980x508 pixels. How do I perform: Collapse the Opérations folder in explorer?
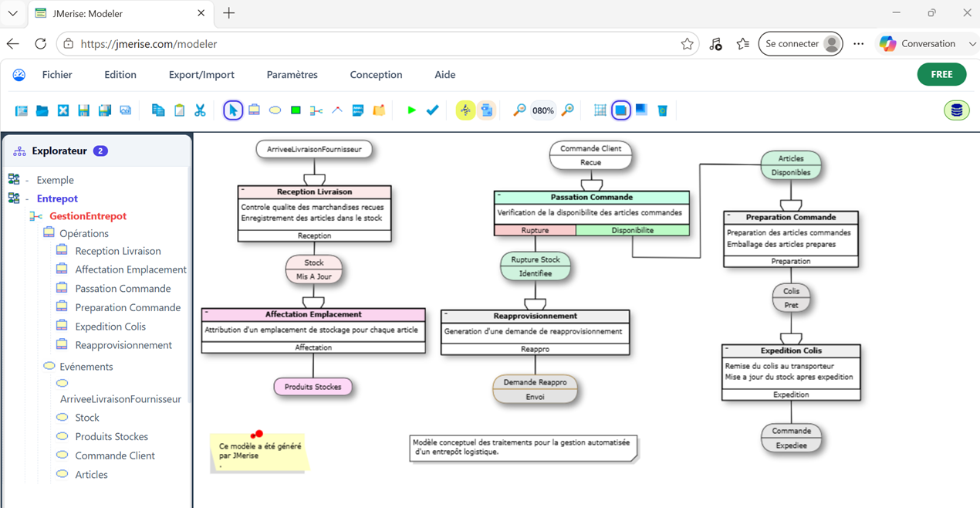coord(49,232)
